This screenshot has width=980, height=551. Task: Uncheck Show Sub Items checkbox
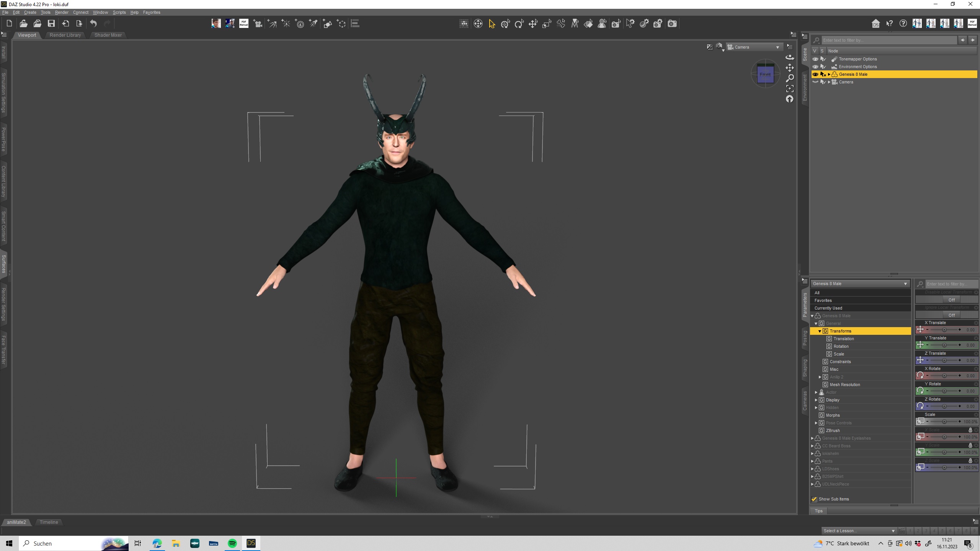pyautogui.click(x=814, y=499)
